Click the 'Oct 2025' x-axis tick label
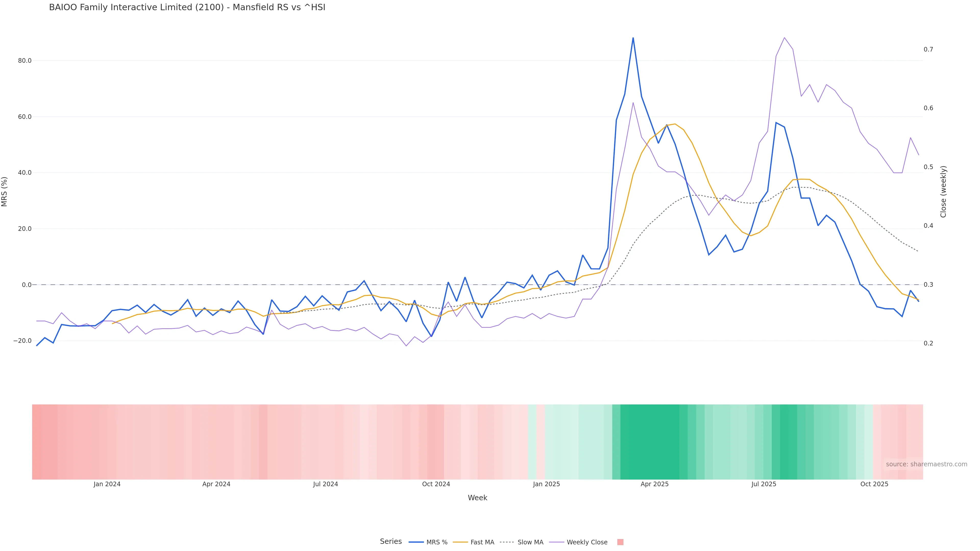Image resolution: width=980 pixels, height=551 pixels. click(x=874, y=484)
